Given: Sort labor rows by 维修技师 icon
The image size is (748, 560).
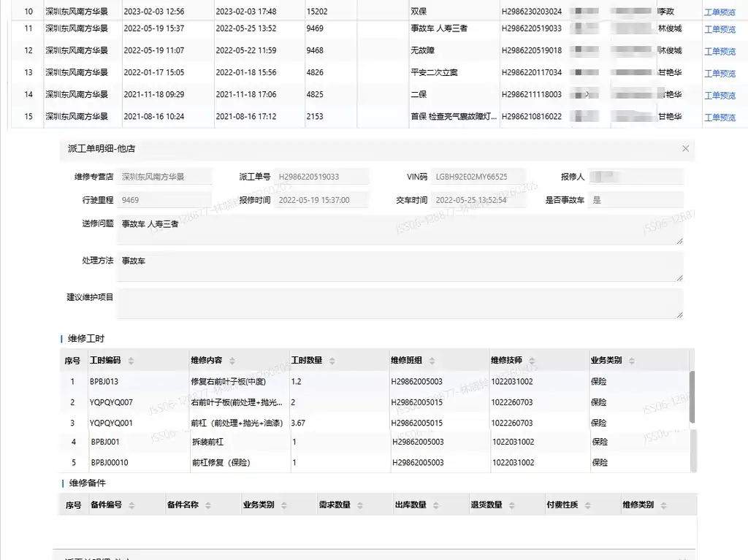Looking at the screenshot, I should 532,361.
